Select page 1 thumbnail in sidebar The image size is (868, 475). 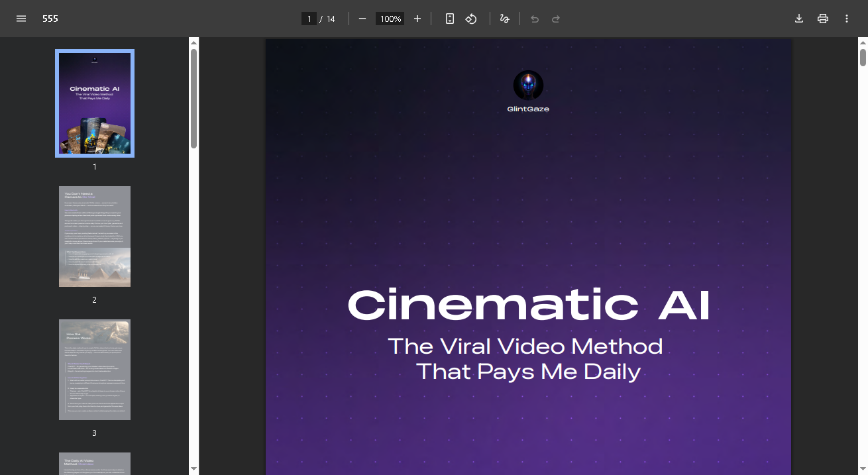95,103
